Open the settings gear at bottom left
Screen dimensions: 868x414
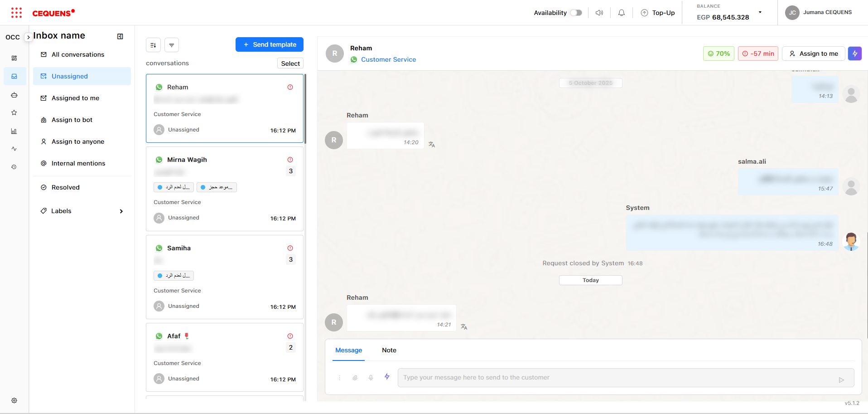pyautogui.click(x=14, y=400)
